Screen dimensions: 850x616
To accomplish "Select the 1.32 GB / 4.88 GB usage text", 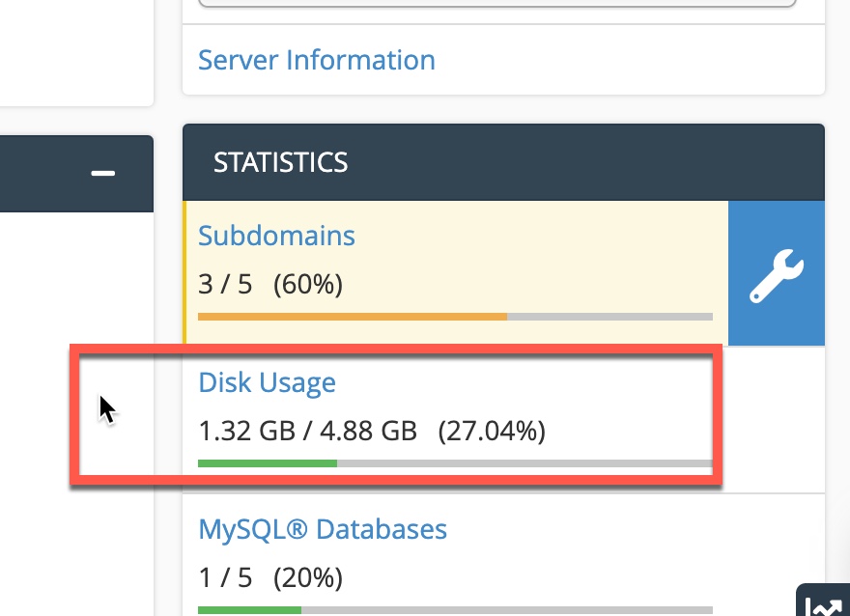I will coord(308,432).
